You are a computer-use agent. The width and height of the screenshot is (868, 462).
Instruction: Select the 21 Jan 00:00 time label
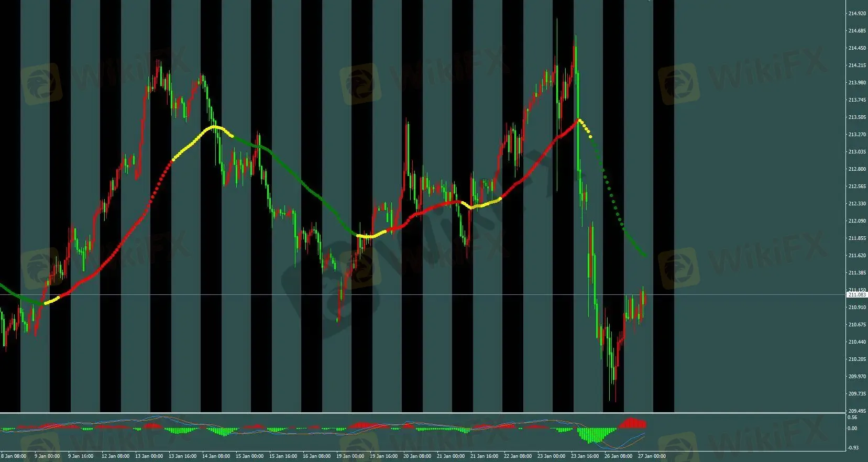coord(451,456)
